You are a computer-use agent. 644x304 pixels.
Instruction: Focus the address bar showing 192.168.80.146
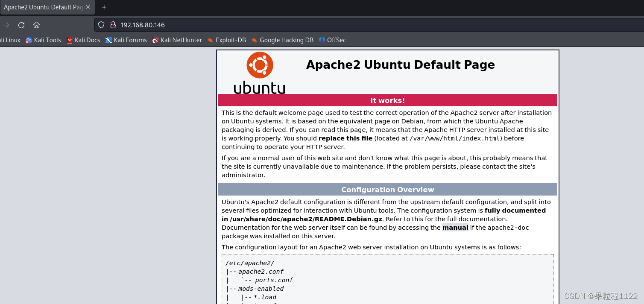coord(369,25)
